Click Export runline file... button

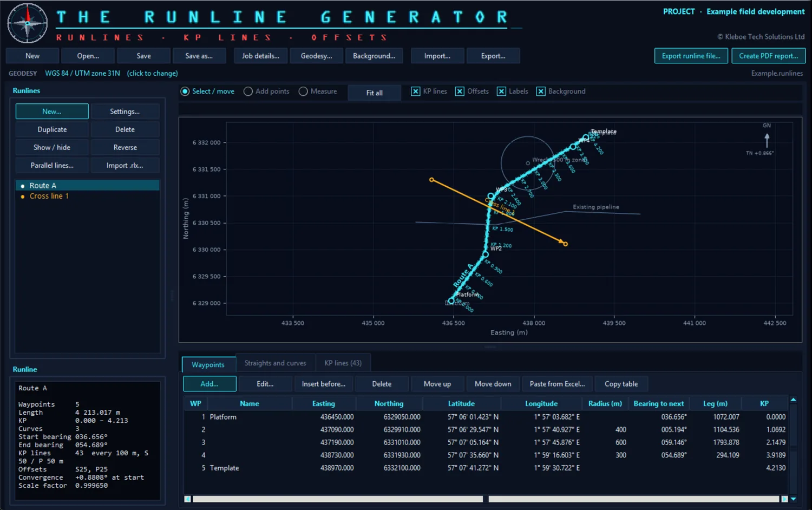tap(691, 56)
